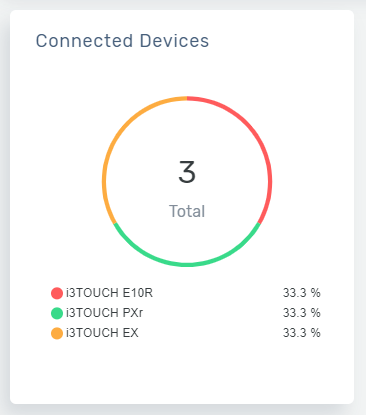
Task: Select the i3TOUCH EX legend label
Action: coord(102,333)
